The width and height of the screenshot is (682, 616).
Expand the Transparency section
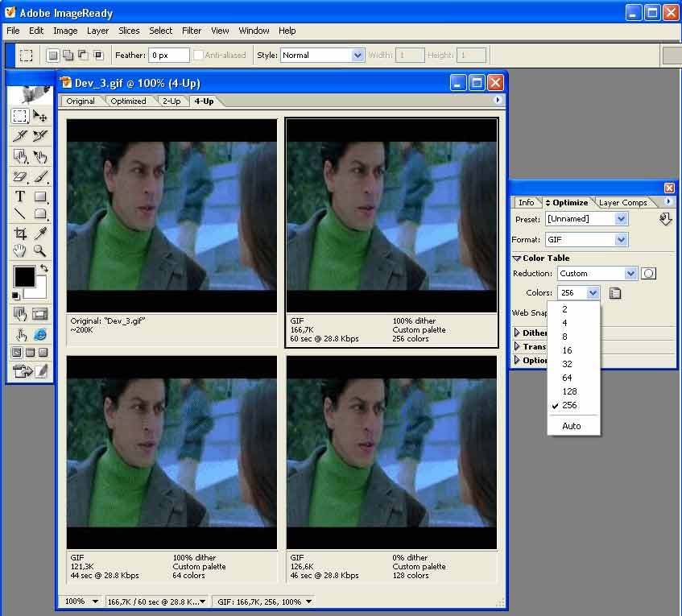(x=517, y=346)
